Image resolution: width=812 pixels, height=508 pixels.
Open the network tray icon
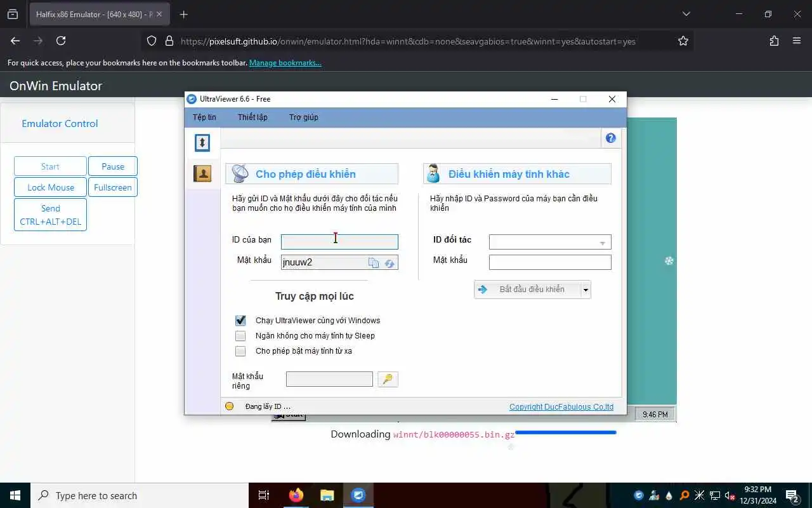(x=715, y=495)
